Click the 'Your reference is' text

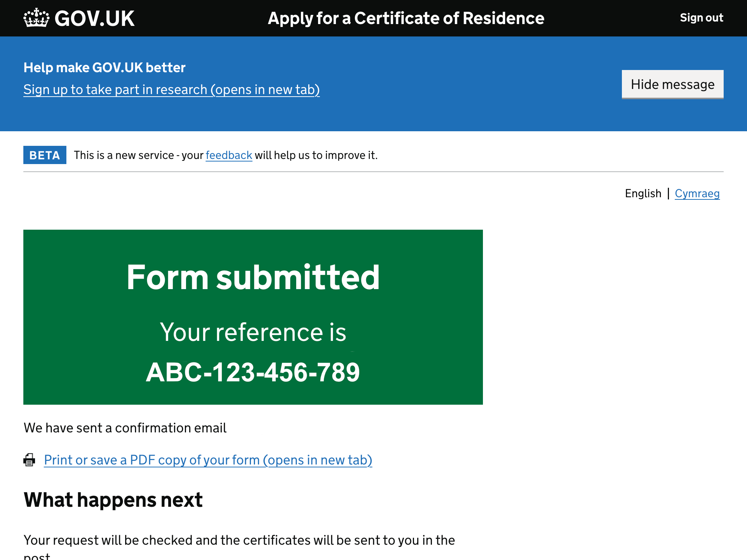pos(253,332)
